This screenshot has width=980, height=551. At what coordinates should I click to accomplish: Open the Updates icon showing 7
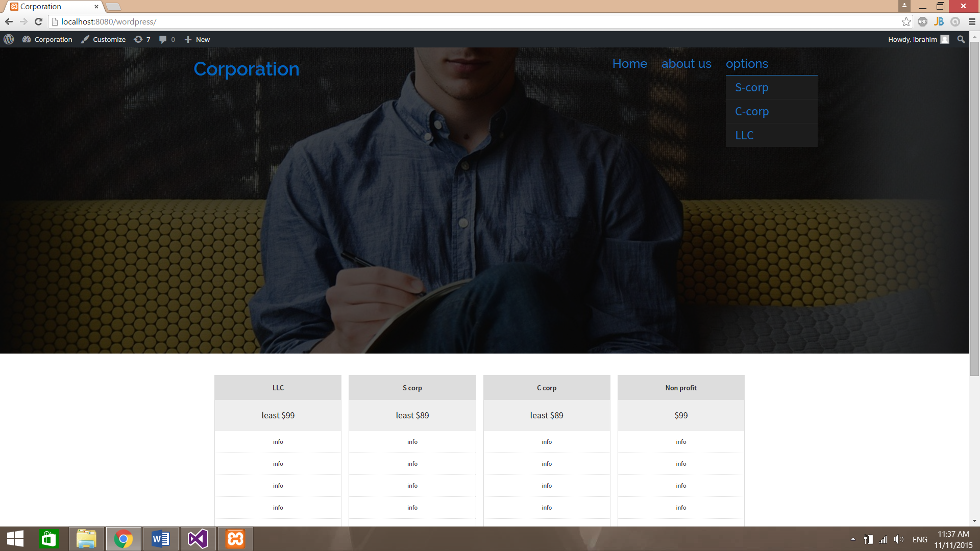coord(142,39)
